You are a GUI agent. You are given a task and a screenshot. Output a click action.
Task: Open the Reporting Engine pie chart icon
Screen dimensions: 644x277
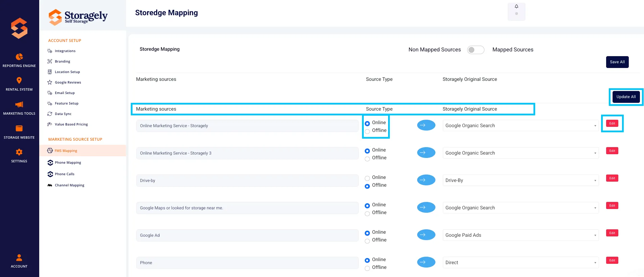tap(19, 56)
